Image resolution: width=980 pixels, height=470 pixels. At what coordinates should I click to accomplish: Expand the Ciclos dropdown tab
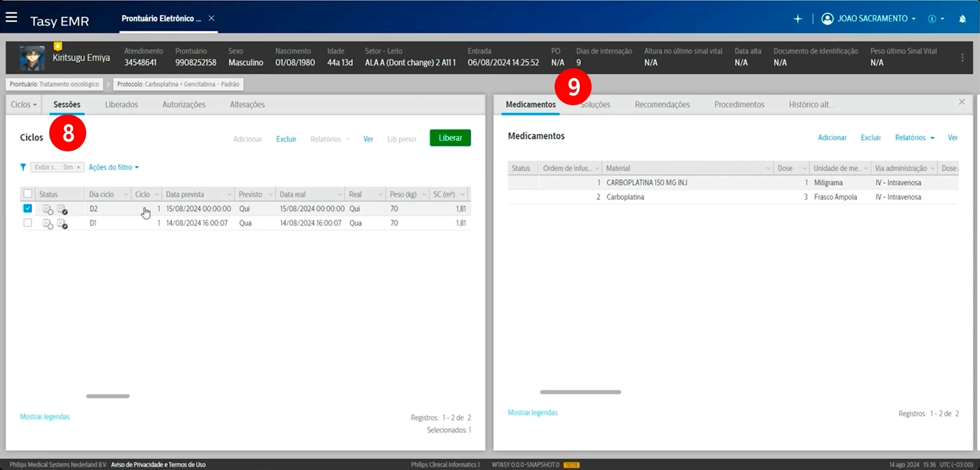coord(23,105)
